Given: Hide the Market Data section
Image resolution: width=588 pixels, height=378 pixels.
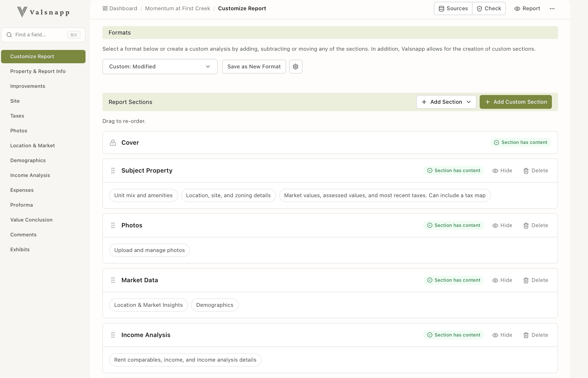Looking at the screenshot, I should point(502,280).
